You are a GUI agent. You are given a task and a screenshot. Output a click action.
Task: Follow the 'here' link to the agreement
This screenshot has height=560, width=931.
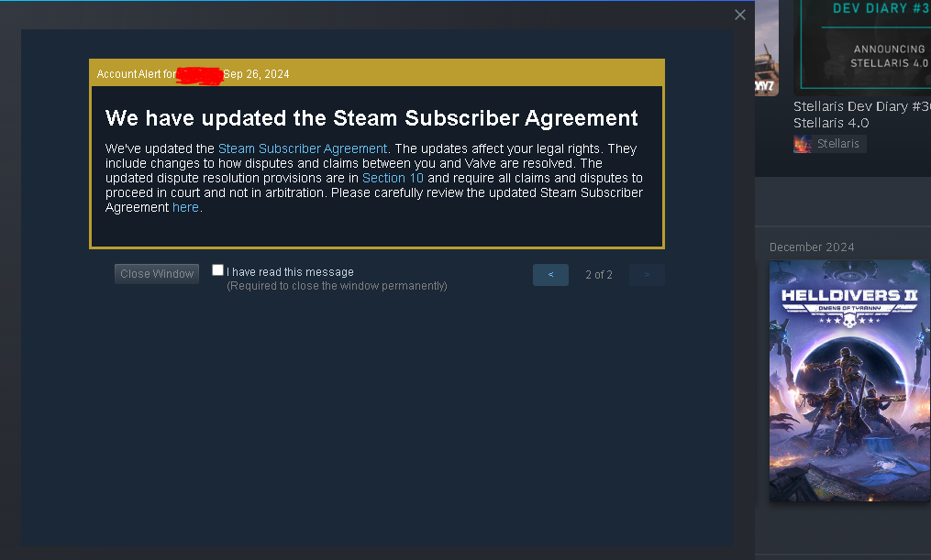pos(185,208)
